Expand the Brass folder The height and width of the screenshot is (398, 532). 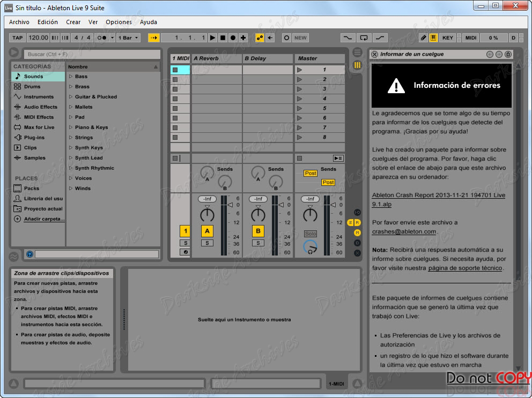71,86
